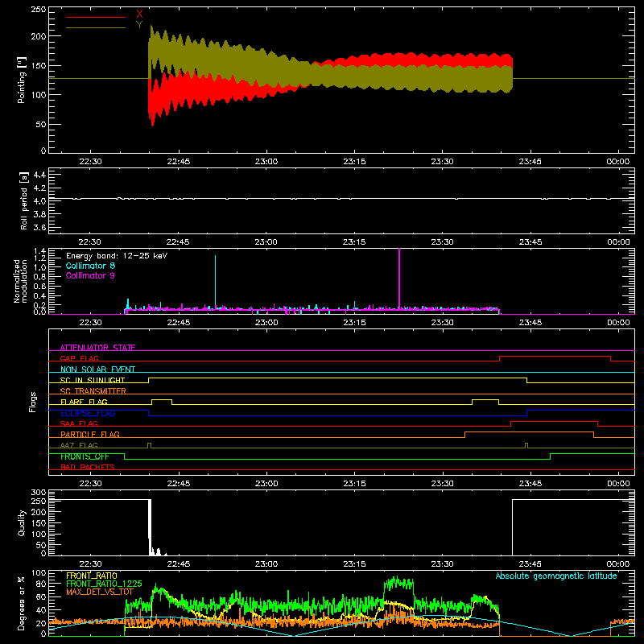Click the 300 tick on Quality axis

tap(39, 493)
